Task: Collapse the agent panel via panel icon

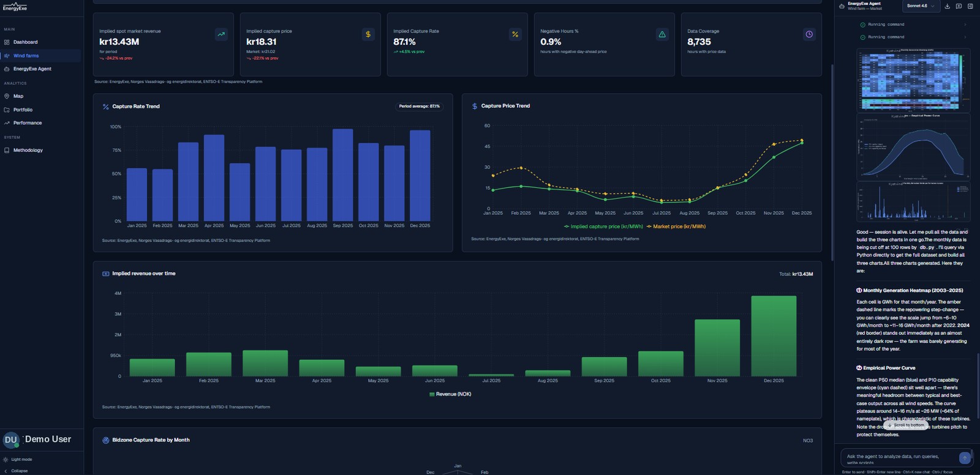Action: click(x=970, y=6)
